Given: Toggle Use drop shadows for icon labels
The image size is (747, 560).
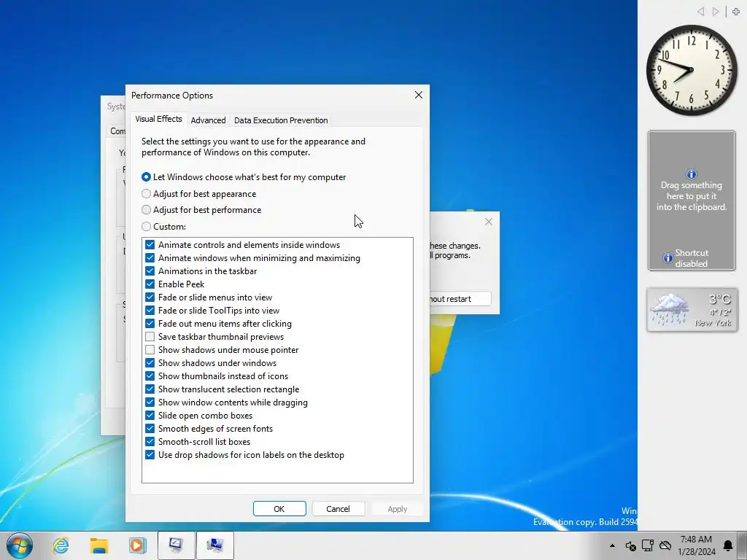Looking at the screenshot, I should click(x=150, y=455).
